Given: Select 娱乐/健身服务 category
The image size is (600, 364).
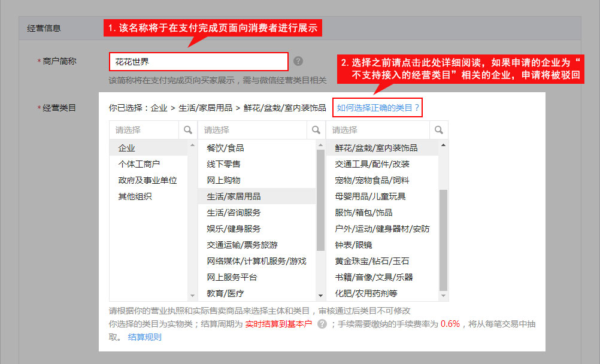Looking at the screenshot, I should point(234,229).
